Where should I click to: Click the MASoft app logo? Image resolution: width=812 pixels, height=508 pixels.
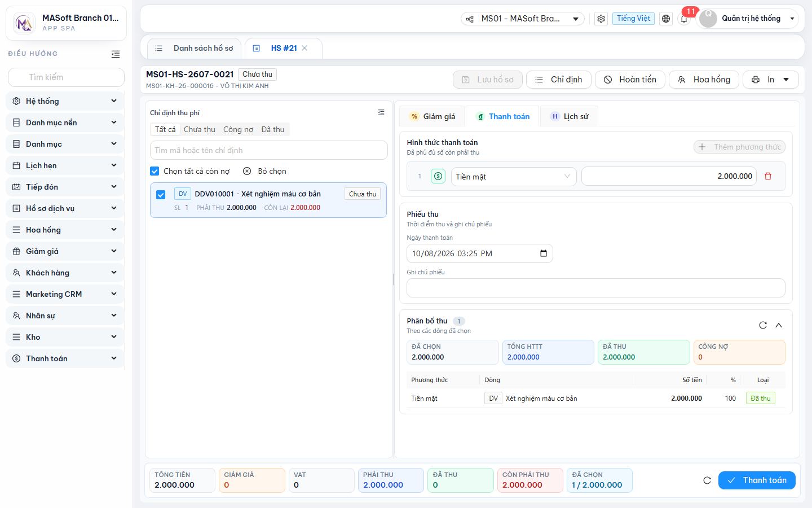pyautogui.click(x=24, y=23)
